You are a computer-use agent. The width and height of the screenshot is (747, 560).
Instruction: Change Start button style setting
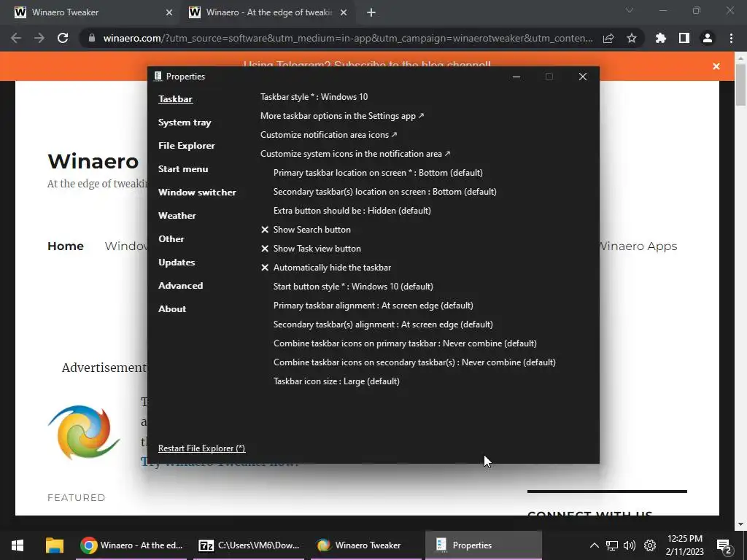pos(353,287)
